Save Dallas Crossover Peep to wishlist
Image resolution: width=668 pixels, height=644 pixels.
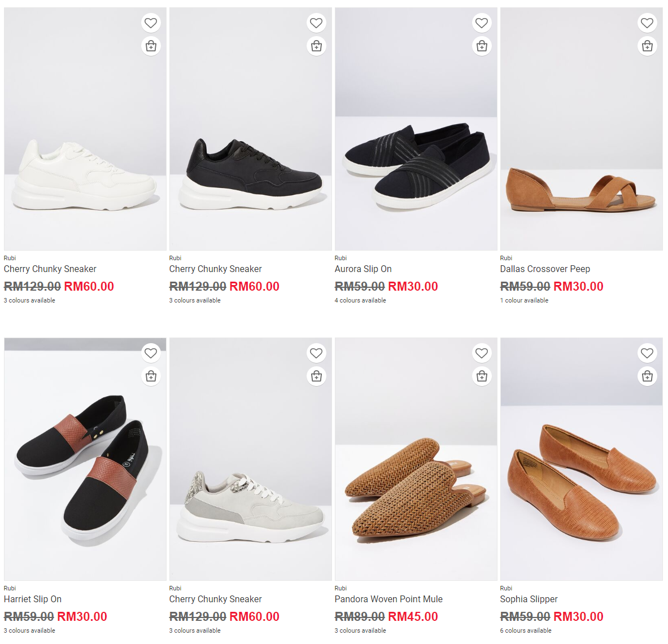pos(647,23)
